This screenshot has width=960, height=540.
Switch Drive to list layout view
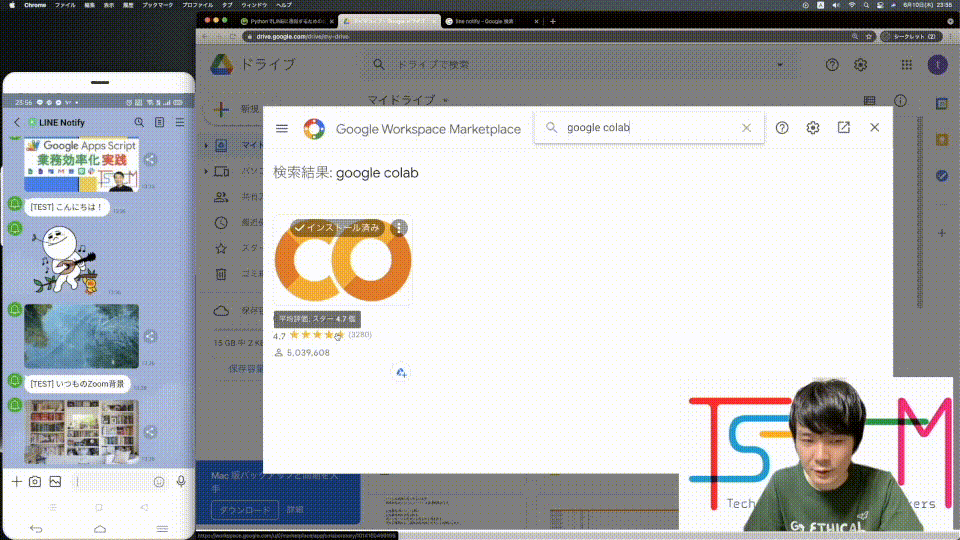coord(869,100)
